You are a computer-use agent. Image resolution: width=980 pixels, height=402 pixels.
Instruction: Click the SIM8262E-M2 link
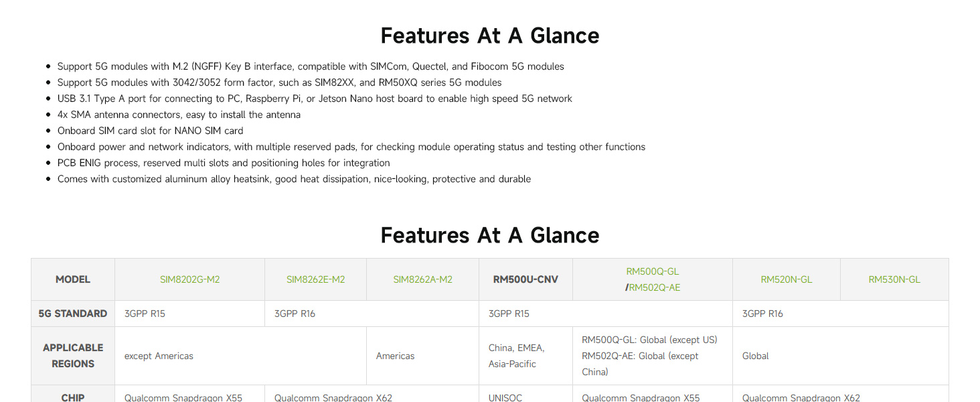pyautogui.click(x=315, y=279)
